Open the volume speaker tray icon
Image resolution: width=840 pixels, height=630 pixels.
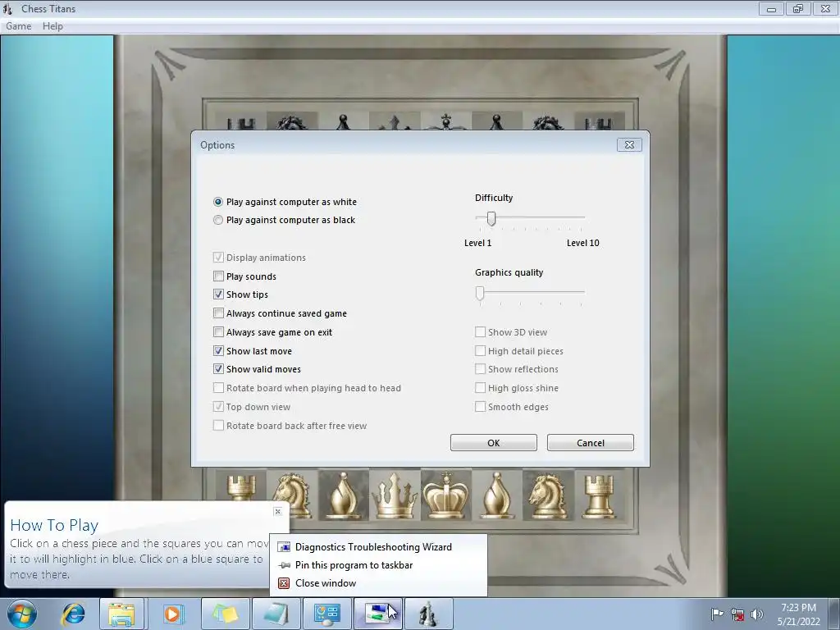click(757, 614)
